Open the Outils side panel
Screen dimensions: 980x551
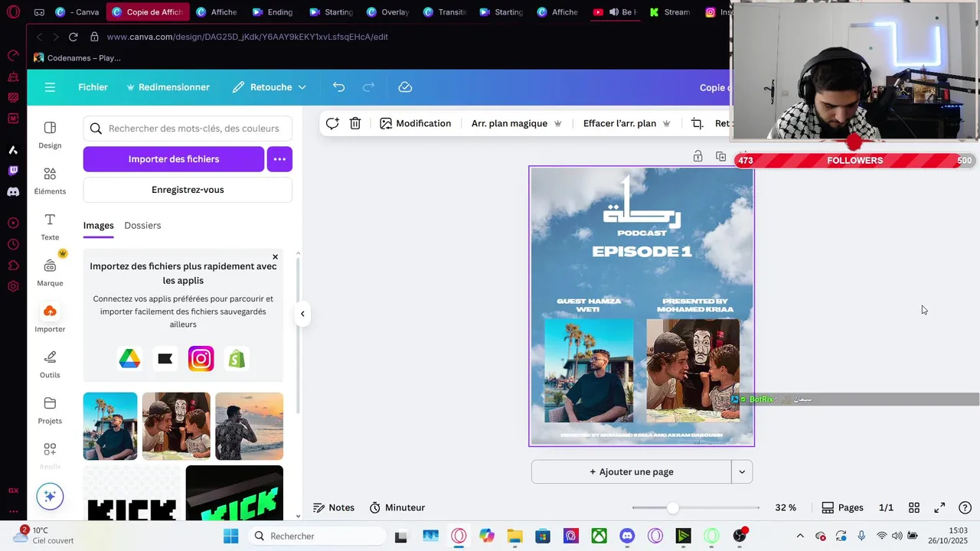[50, 364]
